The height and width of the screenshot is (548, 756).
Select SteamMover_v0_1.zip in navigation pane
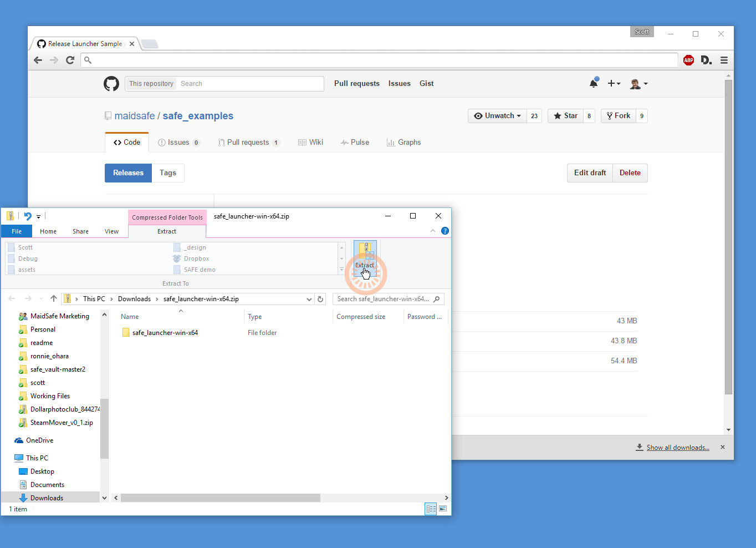[62, 423]
